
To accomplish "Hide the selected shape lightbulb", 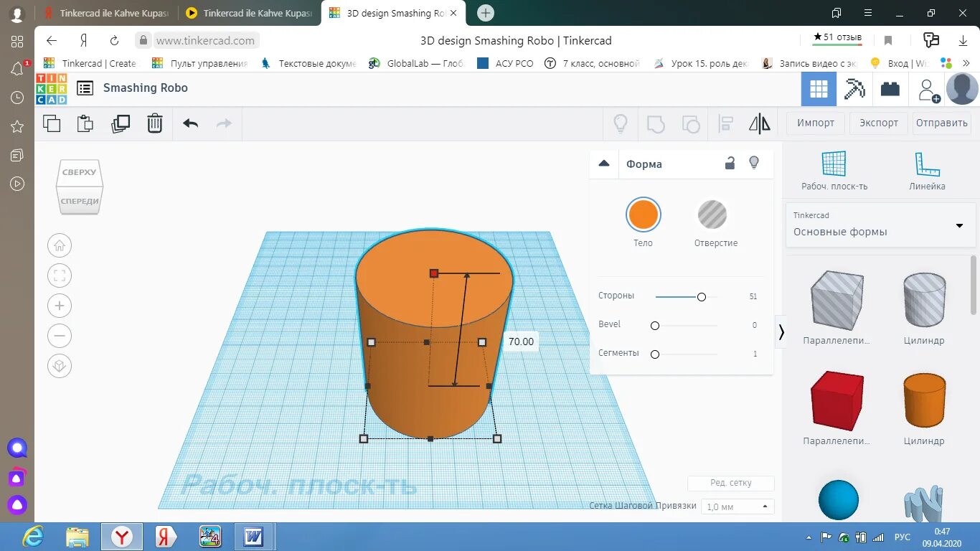I will click(754, 163).
